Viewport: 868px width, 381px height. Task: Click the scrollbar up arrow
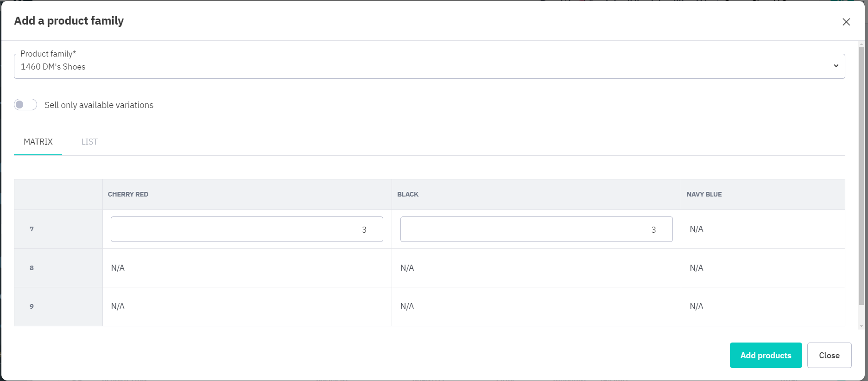[861, 44]
